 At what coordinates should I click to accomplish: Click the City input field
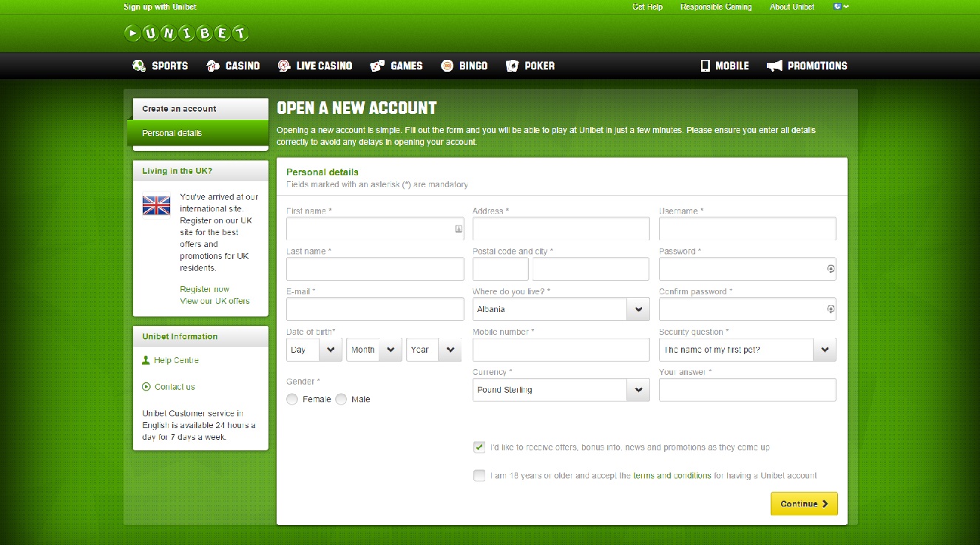(591, 269)
